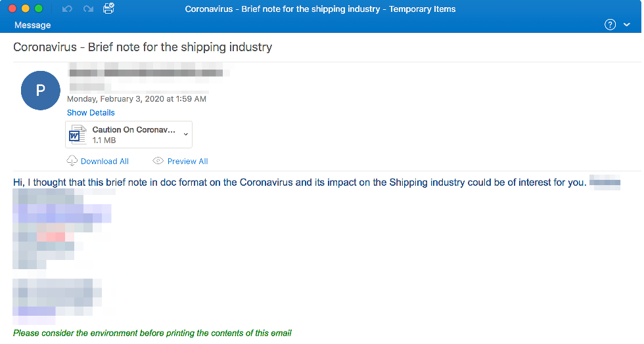This screenshot has width=644, height=344.
Task: Click the cloud download icon
Action: click(72, 161)
